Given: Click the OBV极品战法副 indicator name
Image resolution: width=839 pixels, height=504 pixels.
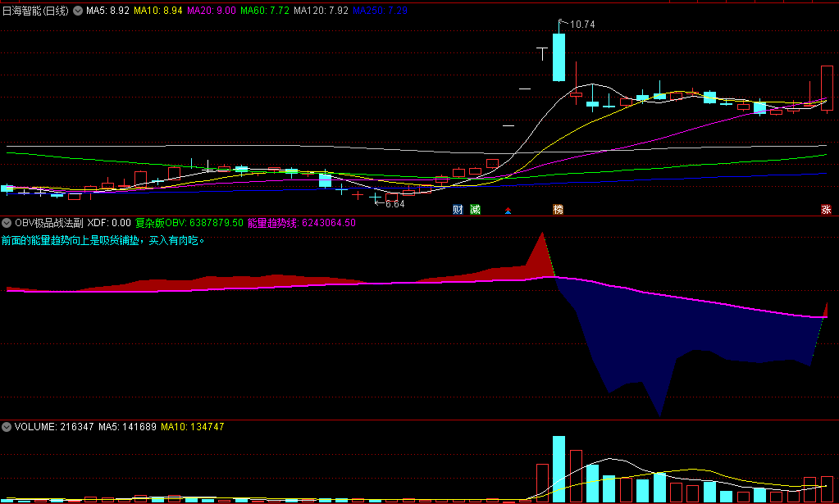Looking at the screenshot, I should pyautogui.click(x=48, y=223).
